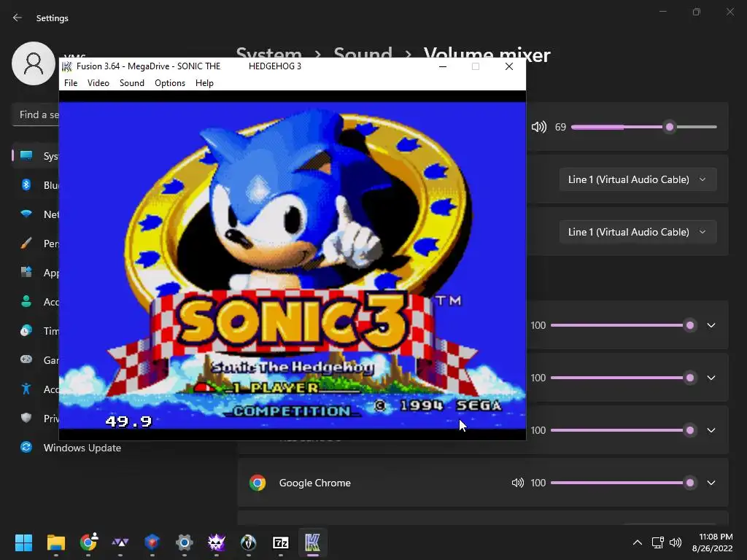This screenshot has width=747, height=560.
Task: Click the Fusion app icon in title bar
Action: point(67,66)
